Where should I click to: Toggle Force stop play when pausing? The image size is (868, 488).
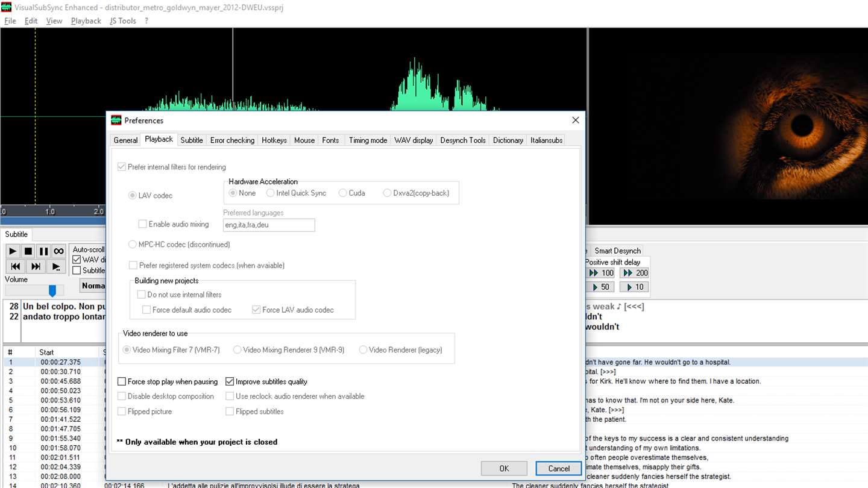122,381
